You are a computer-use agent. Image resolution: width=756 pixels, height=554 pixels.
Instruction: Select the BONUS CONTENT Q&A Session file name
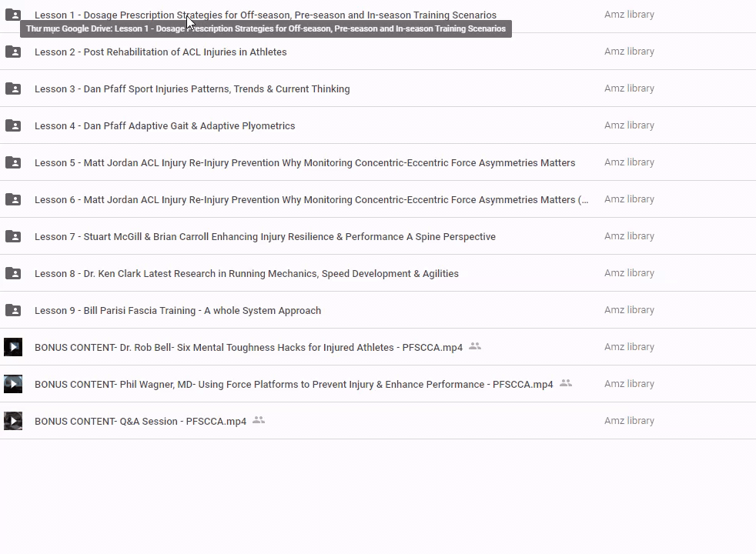coord(140,421)
